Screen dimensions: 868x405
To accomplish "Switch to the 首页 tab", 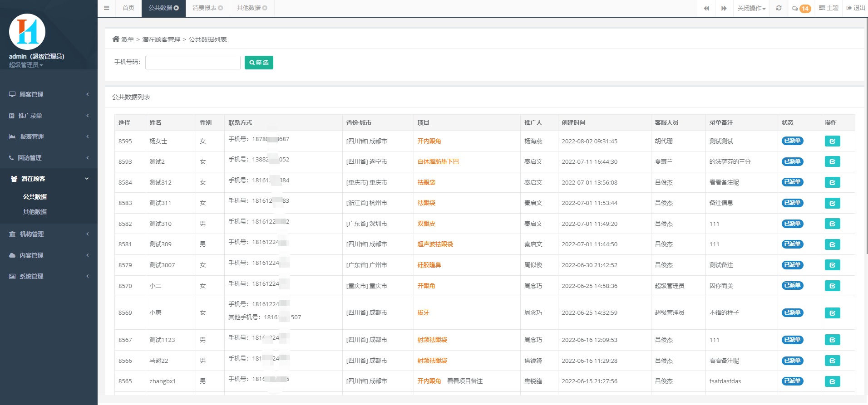I will tap(128, 8).
